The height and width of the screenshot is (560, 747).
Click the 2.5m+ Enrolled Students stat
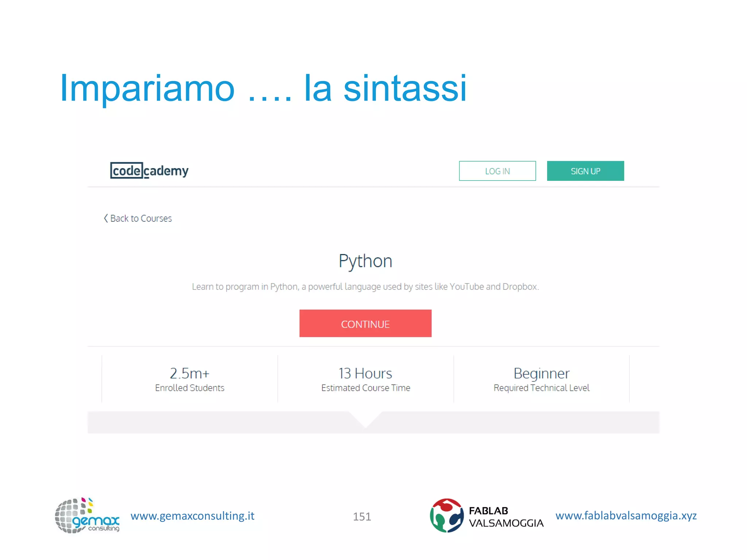190,379
